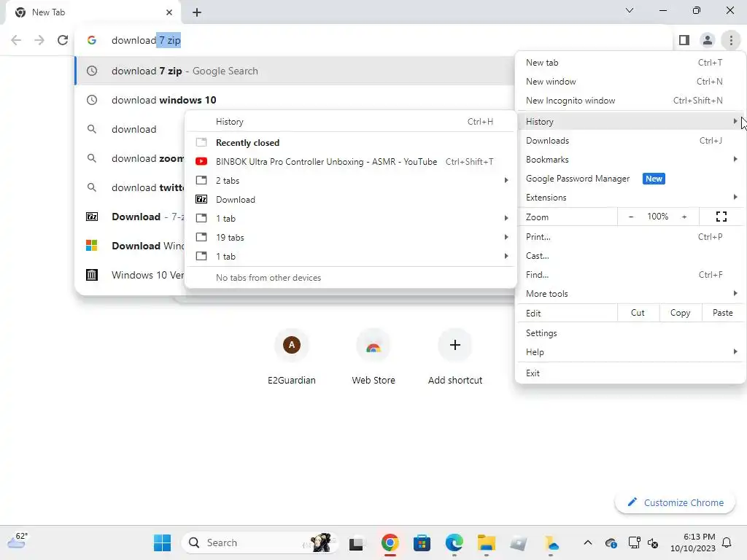Click the E2Guardian shortcut icon
The height and width of the screenshot is (560, 747).
[292, 345]
